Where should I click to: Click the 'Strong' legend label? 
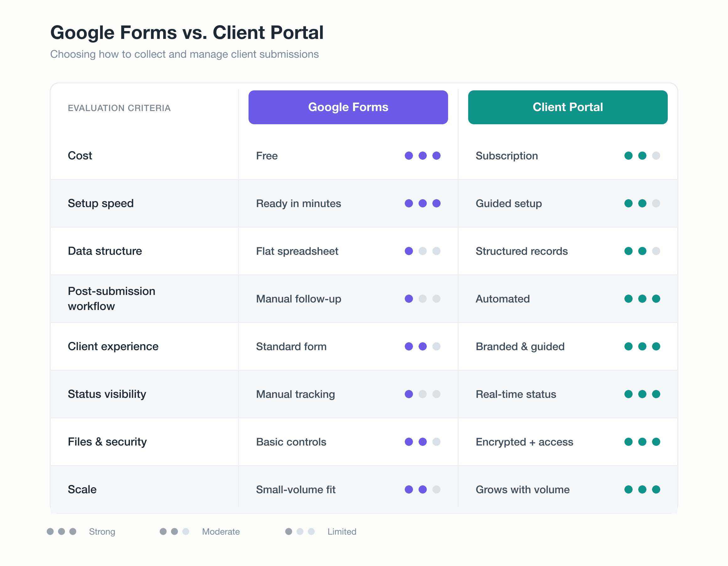tap(102, 531)
